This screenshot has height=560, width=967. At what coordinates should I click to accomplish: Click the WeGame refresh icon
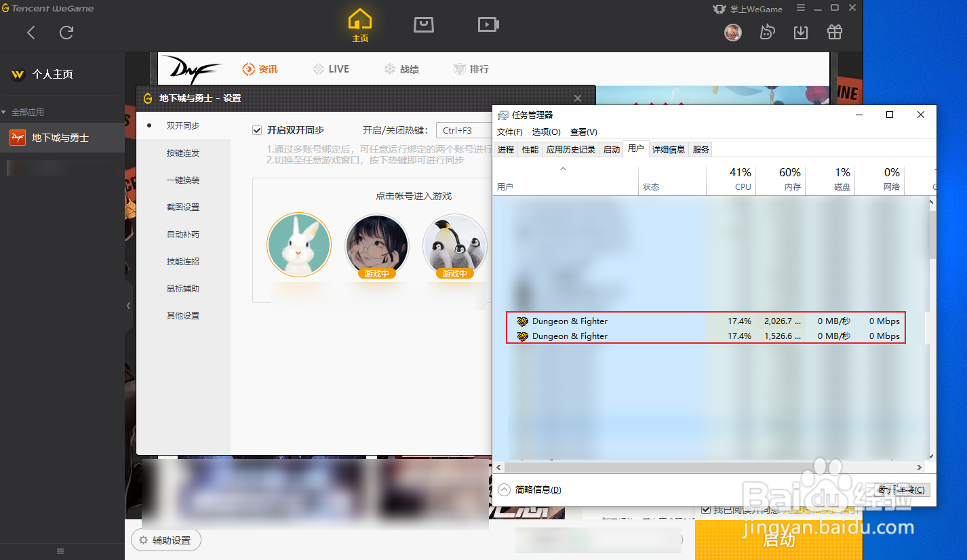click(66, 33)
